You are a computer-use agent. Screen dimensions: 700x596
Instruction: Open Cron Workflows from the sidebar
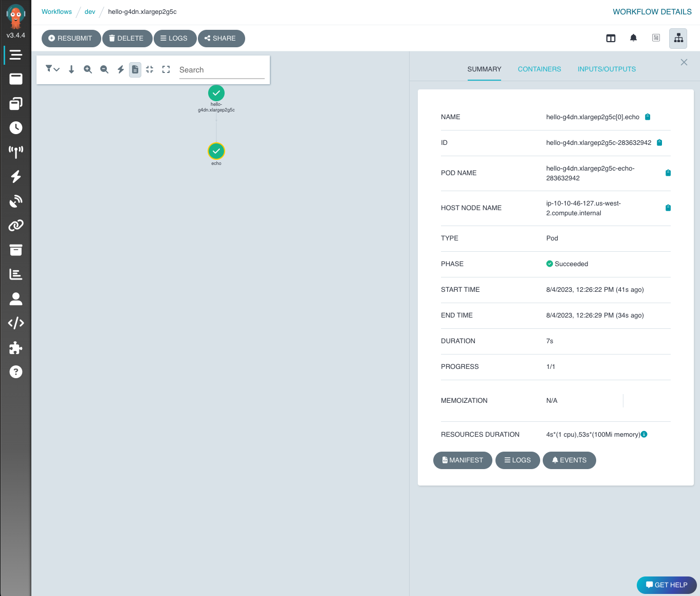pos(16,128)
